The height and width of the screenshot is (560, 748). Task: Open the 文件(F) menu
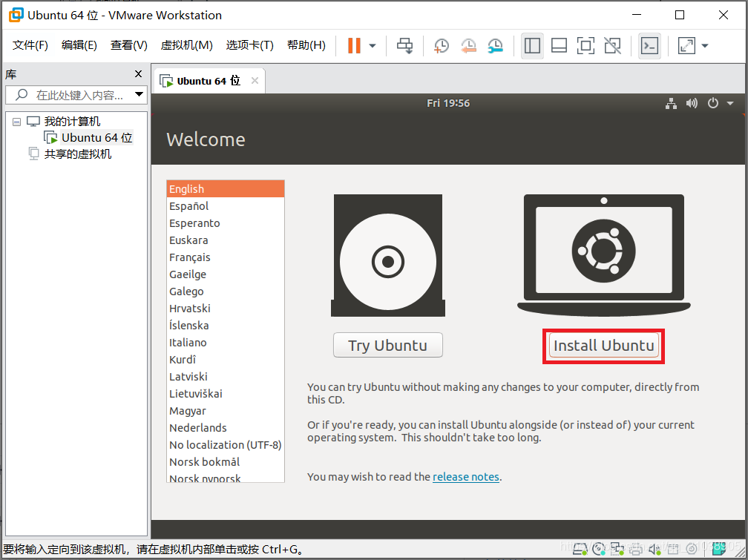point(30,45)
